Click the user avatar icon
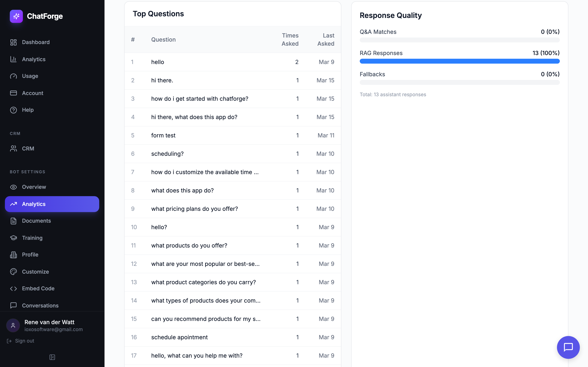This screenshot has width=588, height=367. (13, 325)
